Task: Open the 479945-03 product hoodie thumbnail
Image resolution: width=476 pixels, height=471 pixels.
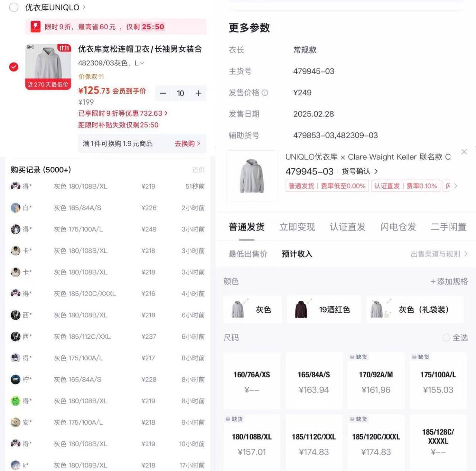Action: [252, 176]
